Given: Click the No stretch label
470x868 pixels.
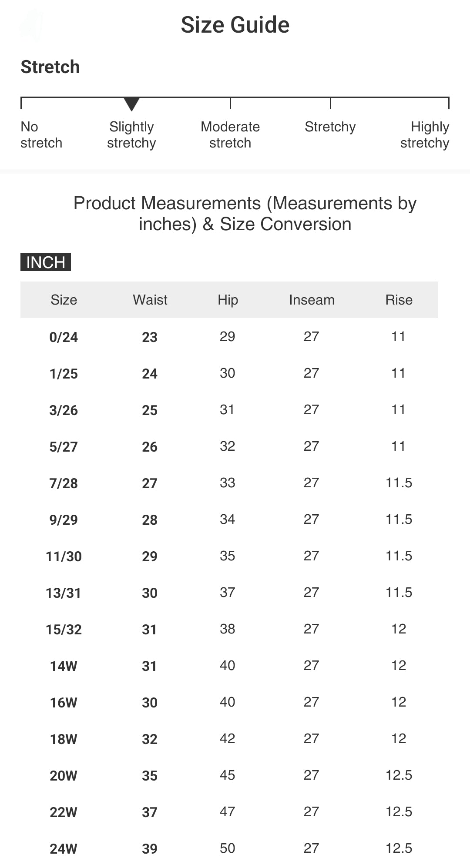Looking at the screenshot, I should (41, 135).
